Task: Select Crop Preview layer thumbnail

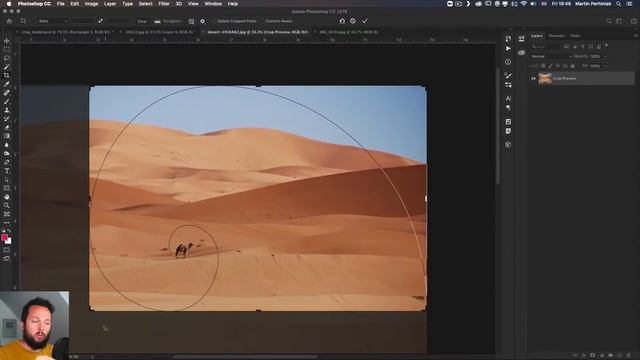Action: pyautogui.click(x=545, y=78)
